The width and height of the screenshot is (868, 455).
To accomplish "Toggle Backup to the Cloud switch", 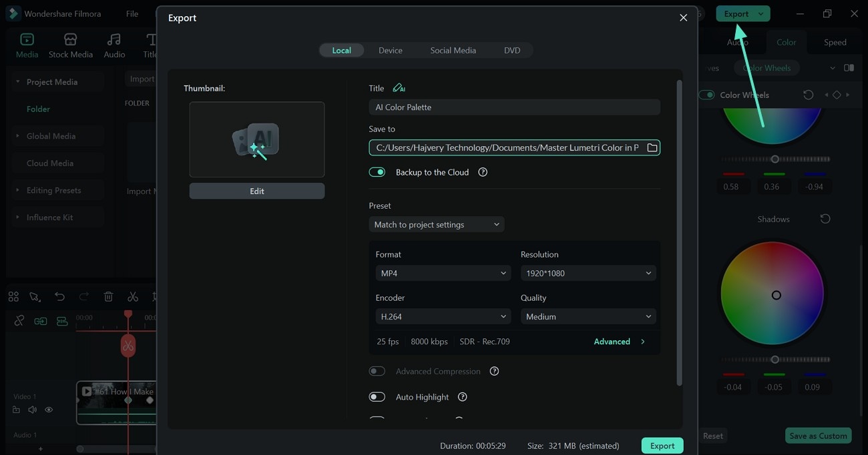I will pyautogui.click(x=377, y=172).
